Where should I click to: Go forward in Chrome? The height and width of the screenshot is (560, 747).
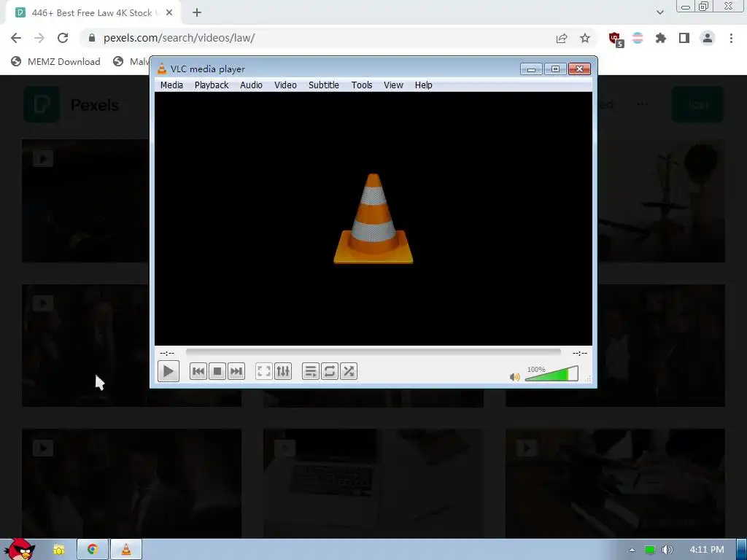point(39,38)
